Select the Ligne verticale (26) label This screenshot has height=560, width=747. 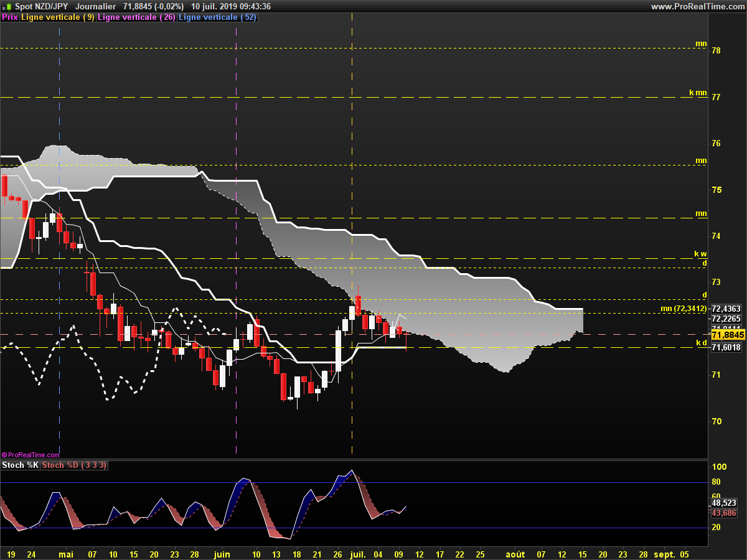click(136, 17)
